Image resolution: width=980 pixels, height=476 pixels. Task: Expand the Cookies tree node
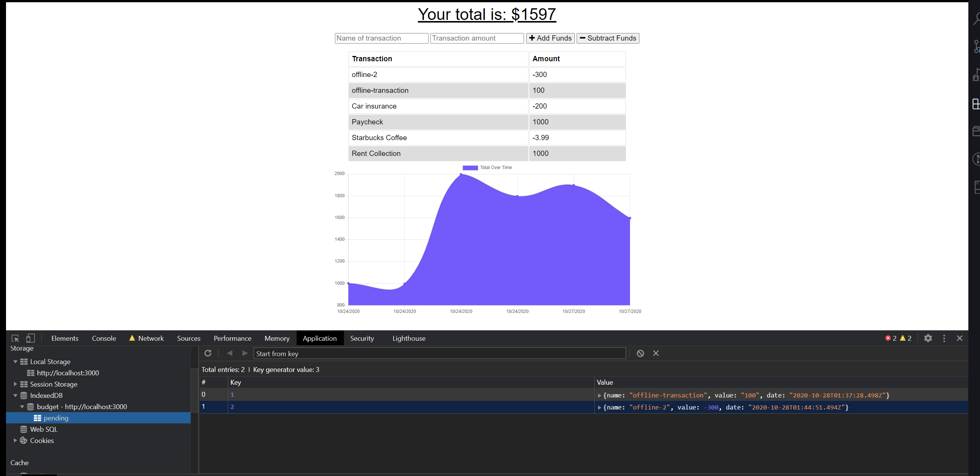coord(15,440)
